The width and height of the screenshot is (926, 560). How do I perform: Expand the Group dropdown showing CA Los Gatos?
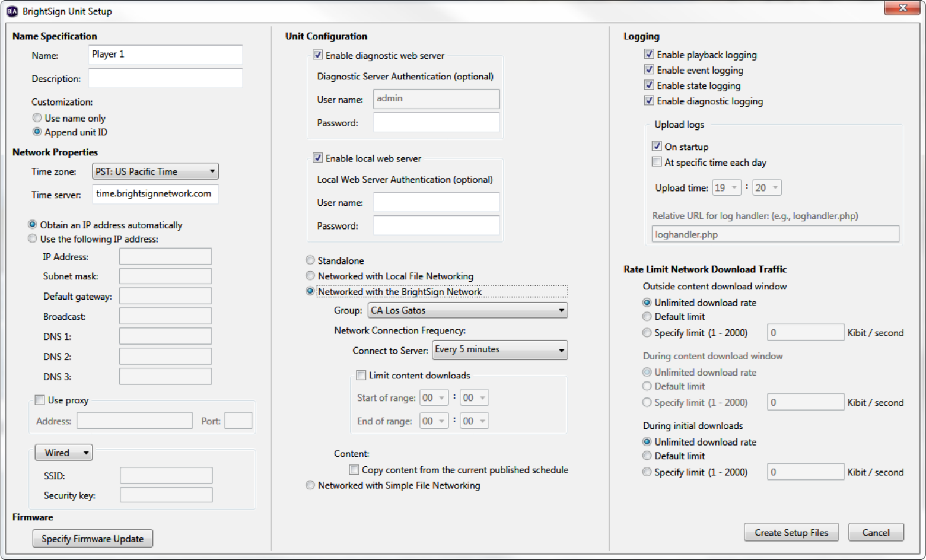[x=467, y=310]
